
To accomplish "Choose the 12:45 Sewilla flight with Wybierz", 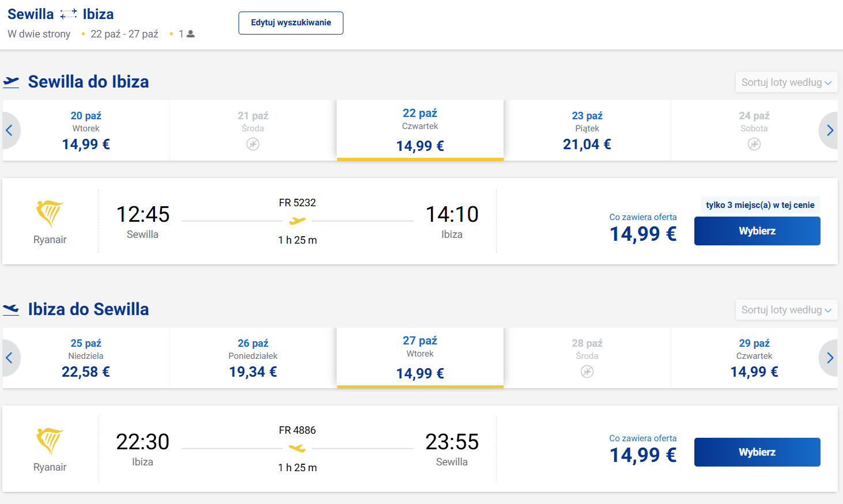I will (x=757, y=231).
